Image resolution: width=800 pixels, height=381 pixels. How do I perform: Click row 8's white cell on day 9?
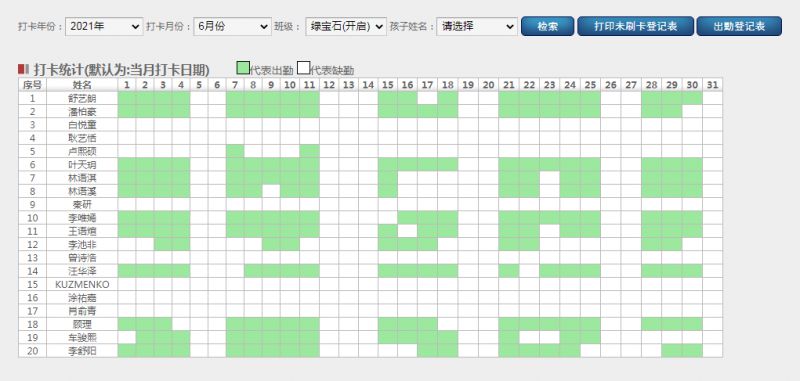(271, 191)
